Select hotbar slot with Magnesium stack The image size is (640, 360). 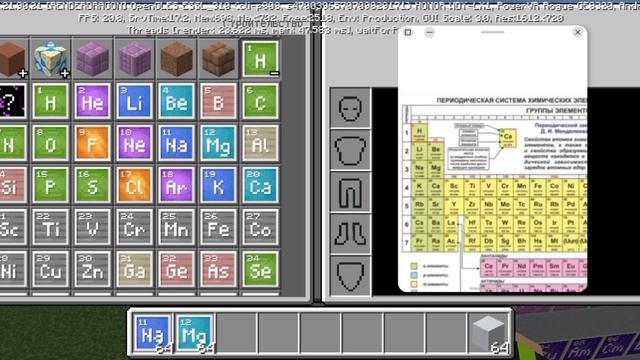click(x=194, y=333)
